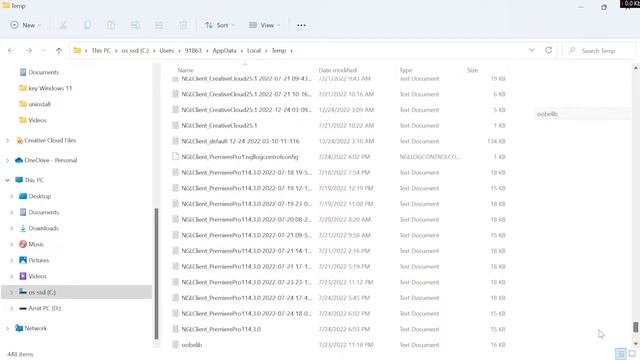Select the oobelib text document row

[x=339, y=344]
